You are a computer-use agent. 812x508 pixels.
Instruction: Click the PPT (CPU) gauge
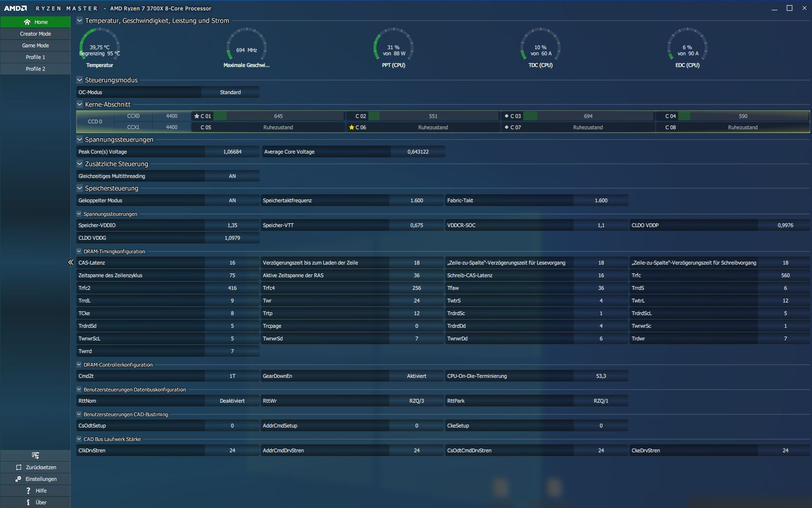point(394,48)
